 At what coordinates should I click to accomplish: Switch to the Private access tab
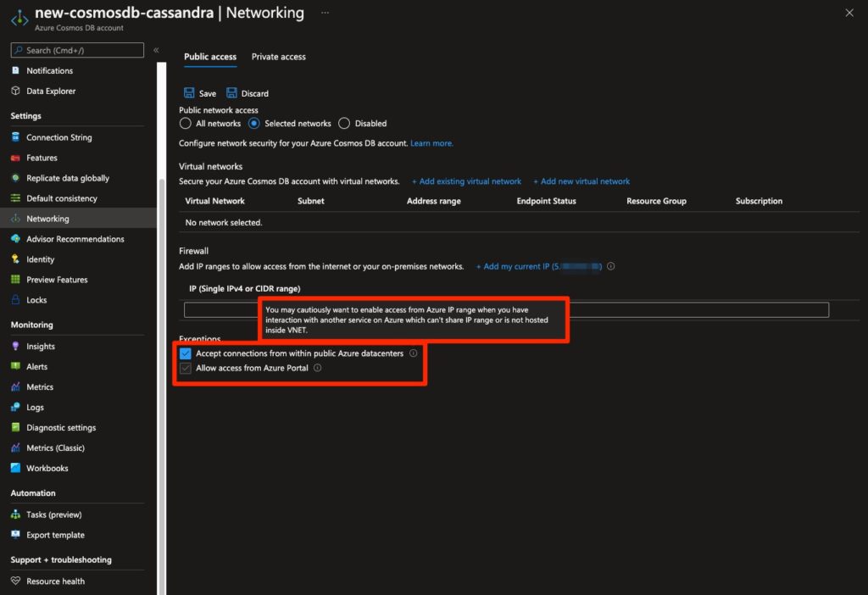[278, 57]
